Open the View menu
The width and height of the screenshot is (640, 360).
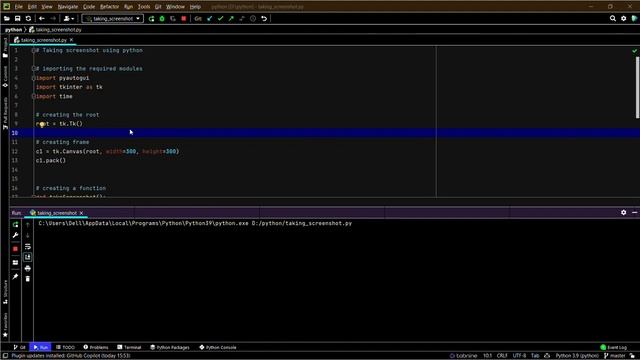47,7
